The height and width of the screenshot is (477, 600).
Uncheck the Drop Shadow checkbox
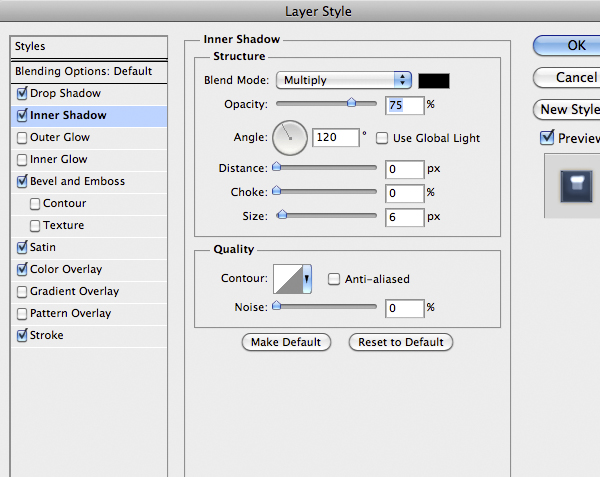pyautogui.click(x=22, y=93)
